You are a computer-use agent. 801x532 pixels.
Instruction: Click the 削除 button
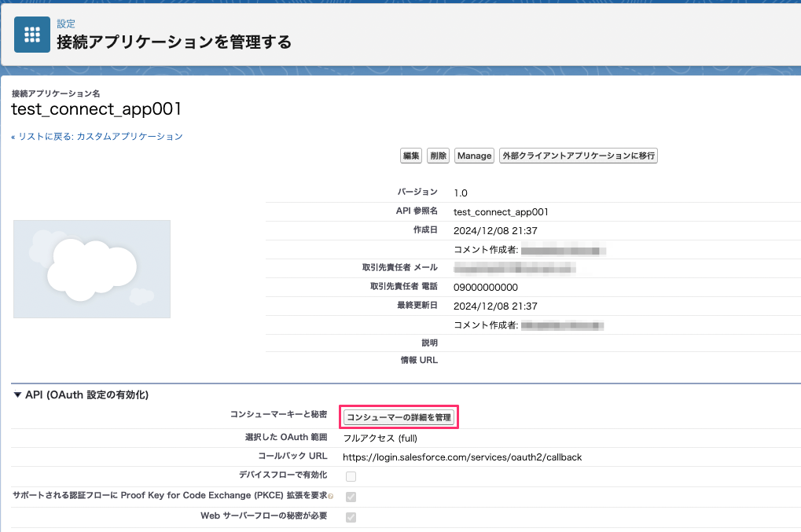tap(439, 156)
